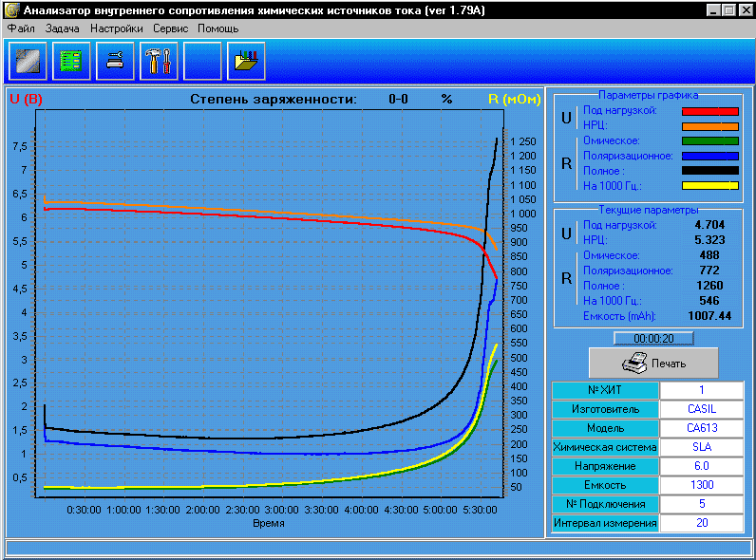Click the № ХИТ label cell

(x=605, y=390)
